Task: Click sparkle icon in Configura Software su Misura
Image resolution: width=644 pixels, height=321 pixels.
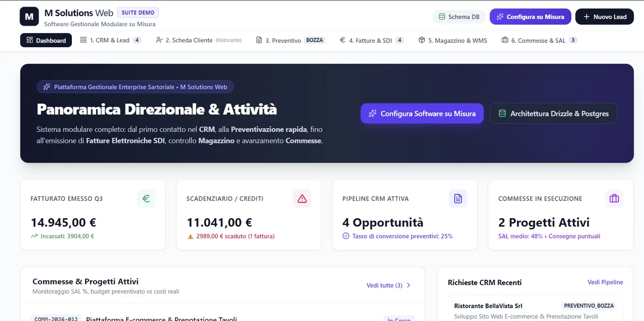Action: coord(372,114)
